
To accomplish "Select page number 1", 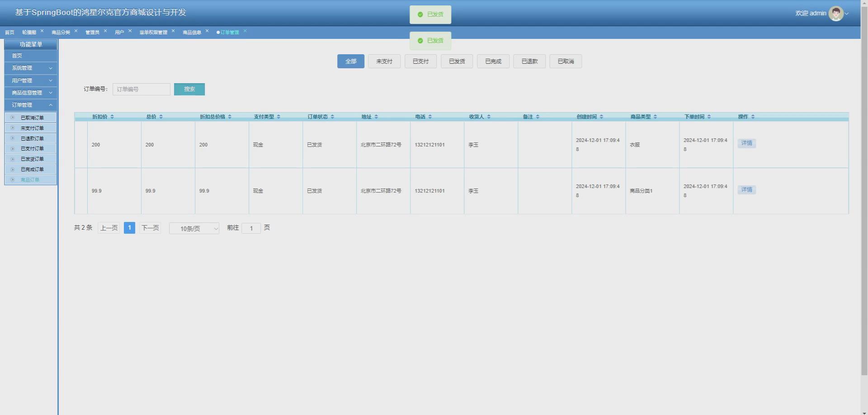I will pyautogui.click(x=129, y=228).
